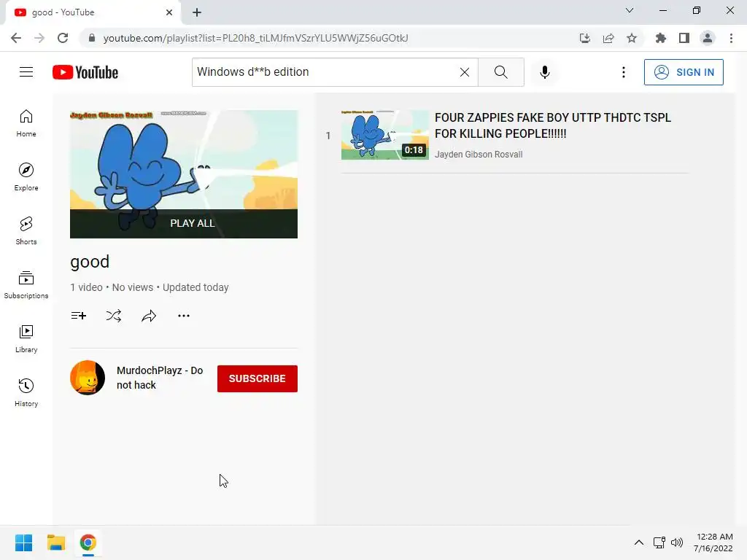Save playlist with add-to-library icon
The width and height of the screenshot is (747, 560).
(x=79, y=315)
